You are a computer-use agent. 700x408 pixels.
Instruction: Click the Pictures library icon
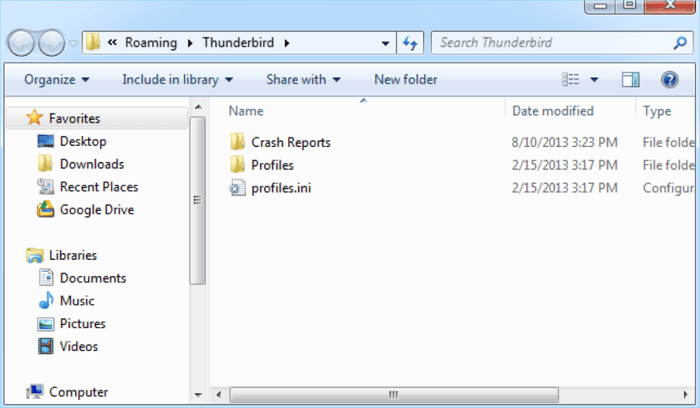tap(46, 324)
